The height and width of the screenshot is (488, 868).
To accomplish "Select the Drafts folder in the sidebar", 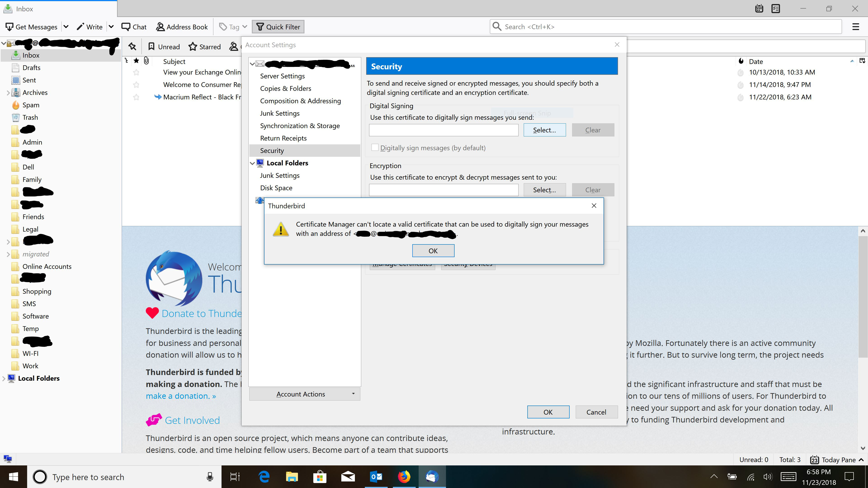I will pos(31,68).
